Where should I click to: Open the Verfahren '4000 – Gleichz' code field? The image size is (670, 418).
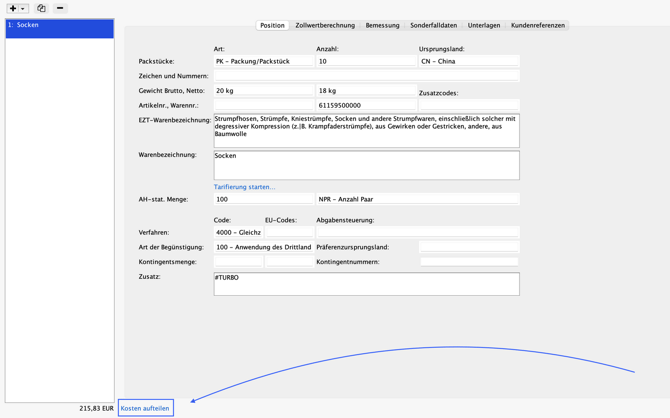pyautogui.click(x=238, y=232)
